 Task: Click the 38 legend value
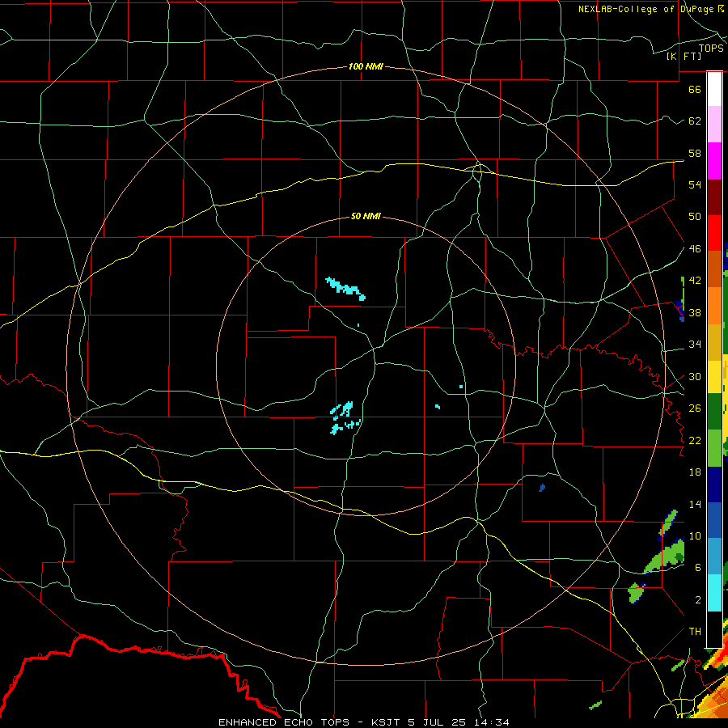tap(695, 312)
